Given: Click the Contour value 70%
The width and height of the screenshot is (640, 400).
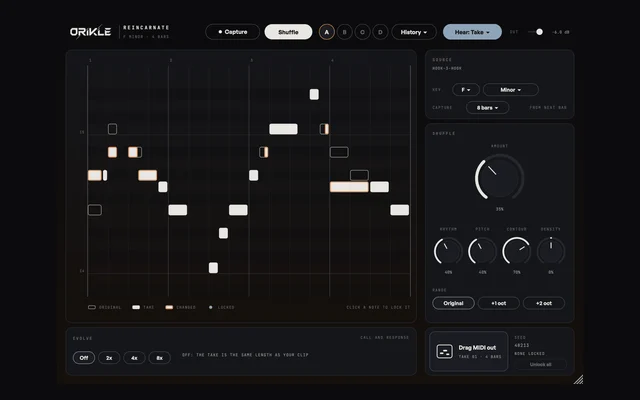Looking at the screenshot, I should 517,272.
